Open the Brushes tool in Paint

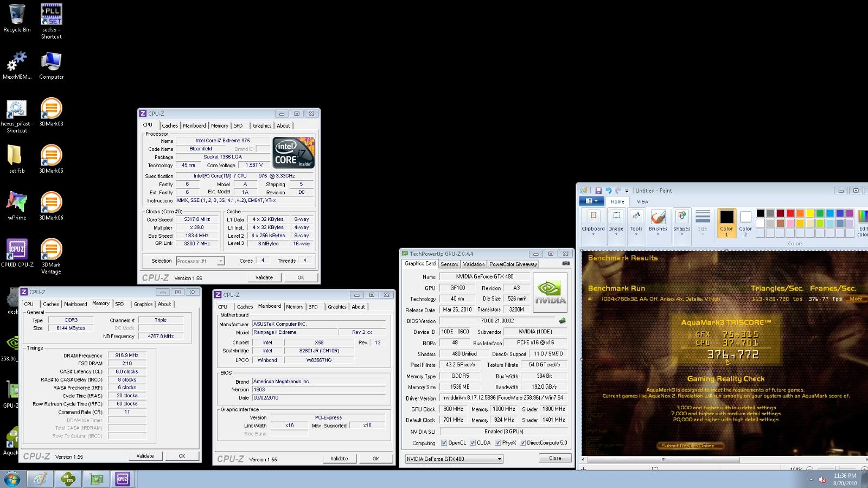click(658, 222)
